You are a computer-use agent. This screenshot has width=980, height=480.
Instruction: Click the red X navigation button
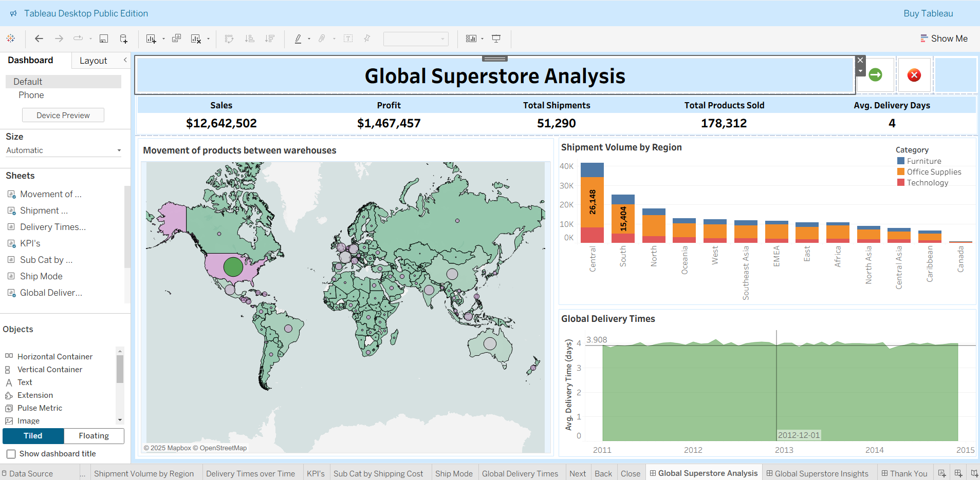click(914, 75)
